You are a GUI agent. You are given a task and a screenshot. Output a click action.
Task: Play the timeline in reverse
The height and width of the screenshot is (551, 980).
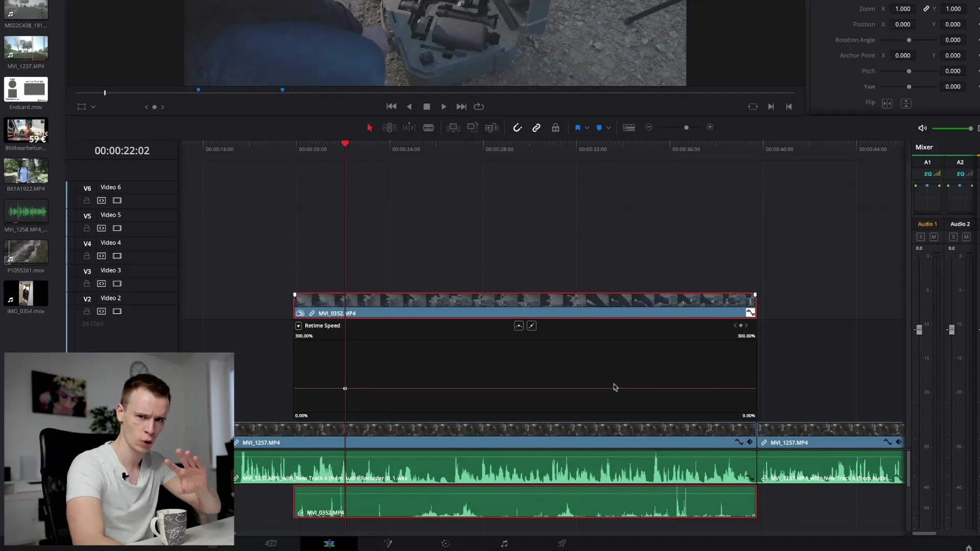tap(409, 107)
